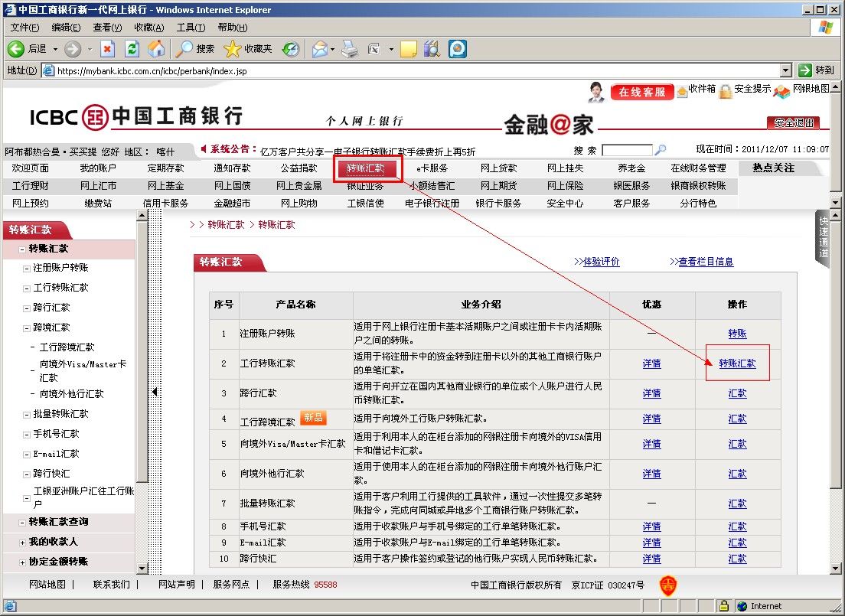Viewport: 845px width, 616px height.
Task: Open the 网银地图 site map icon
Action: [x=781, y=92]
